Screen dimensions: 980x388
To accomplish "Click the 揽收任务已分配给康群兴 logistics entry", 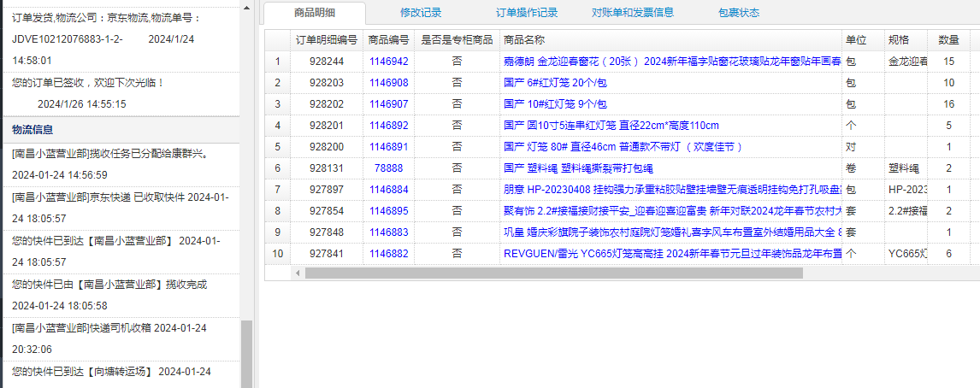I will 121,164.
